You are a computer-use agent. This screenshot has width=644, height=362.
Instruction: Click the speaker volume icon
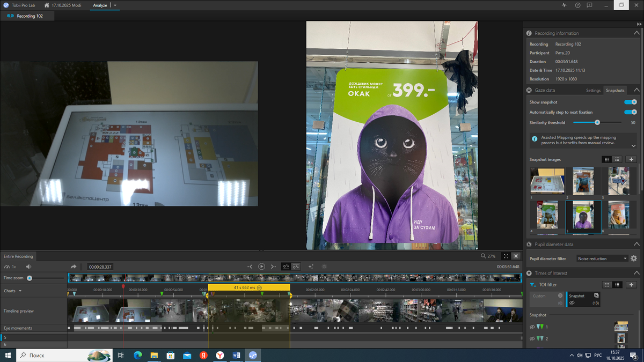[28, 267]
